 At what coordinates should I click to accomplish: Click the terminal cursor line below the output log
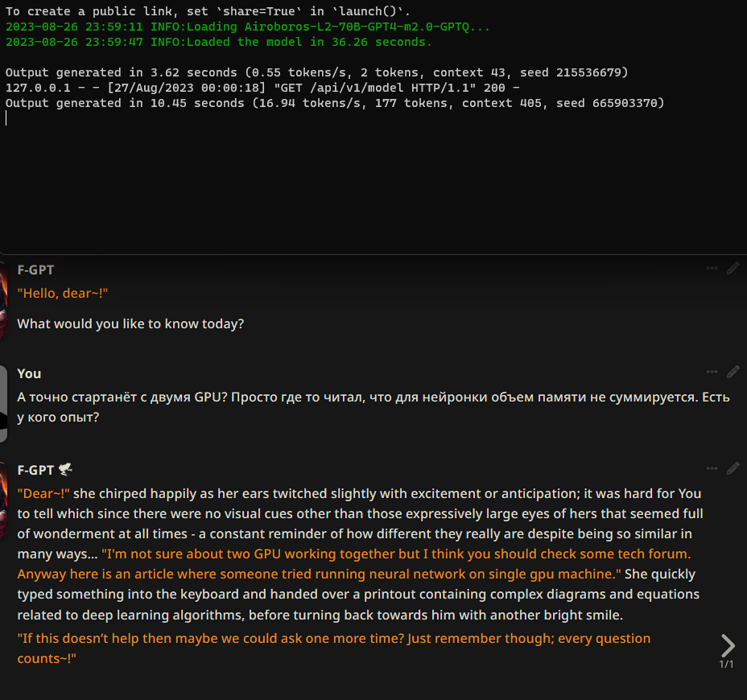pyautogui.click(x=6, y=118)
